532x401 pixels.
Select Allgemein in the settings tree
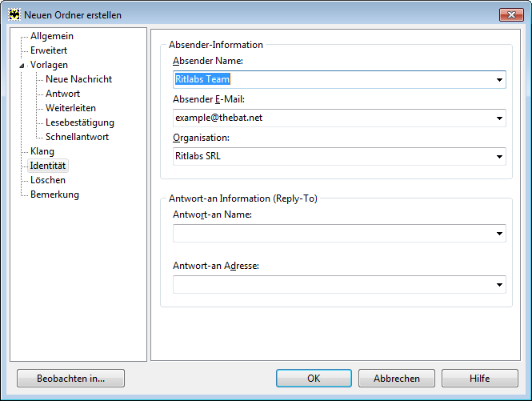52,36
